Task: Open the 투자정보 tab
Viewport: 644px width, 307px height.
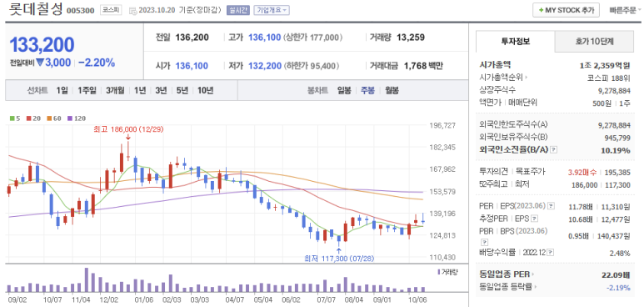Action: pos(516,41)
